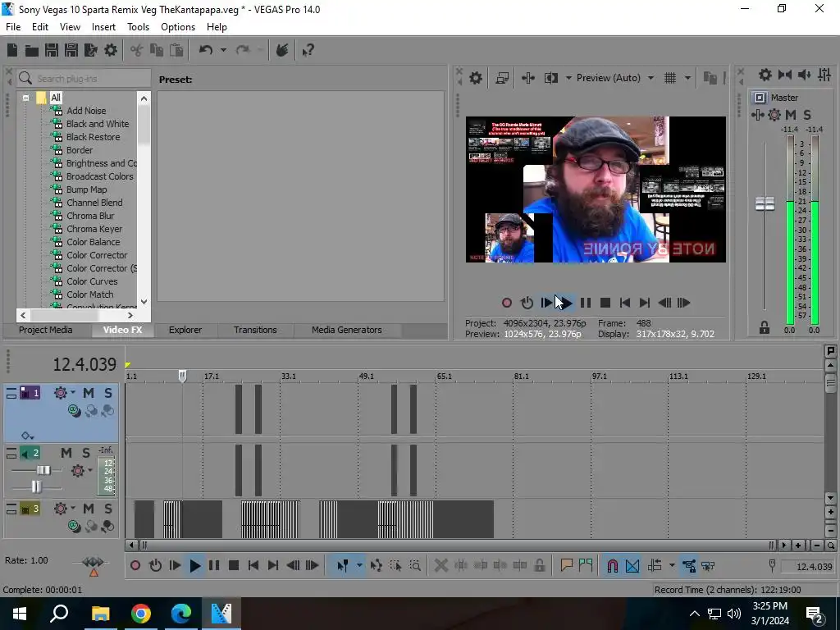The image size is (840, 630).
Task: Click the Lock event padlock icon
Action: (540, 566)
